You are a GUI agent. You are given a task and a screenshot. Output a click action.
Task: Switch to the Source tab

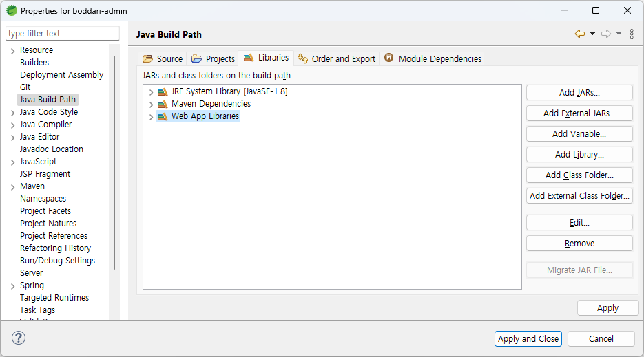(163, 58)
